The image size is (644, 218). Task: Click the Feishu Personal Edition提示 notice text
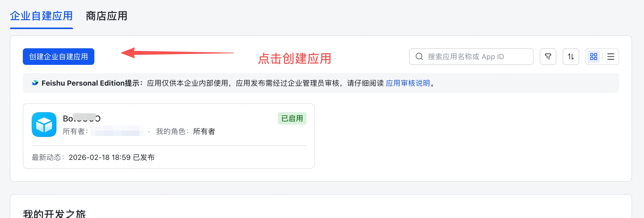pyautogui.click(x=92, y=83)
